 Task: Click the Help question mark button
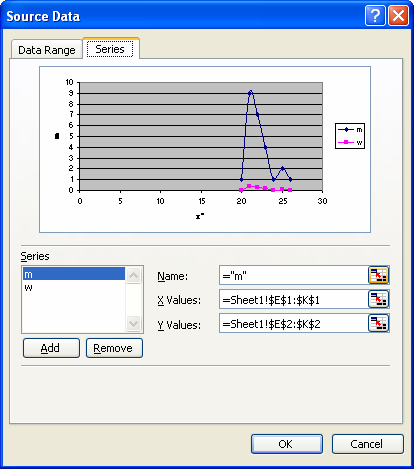click(375, 15)
